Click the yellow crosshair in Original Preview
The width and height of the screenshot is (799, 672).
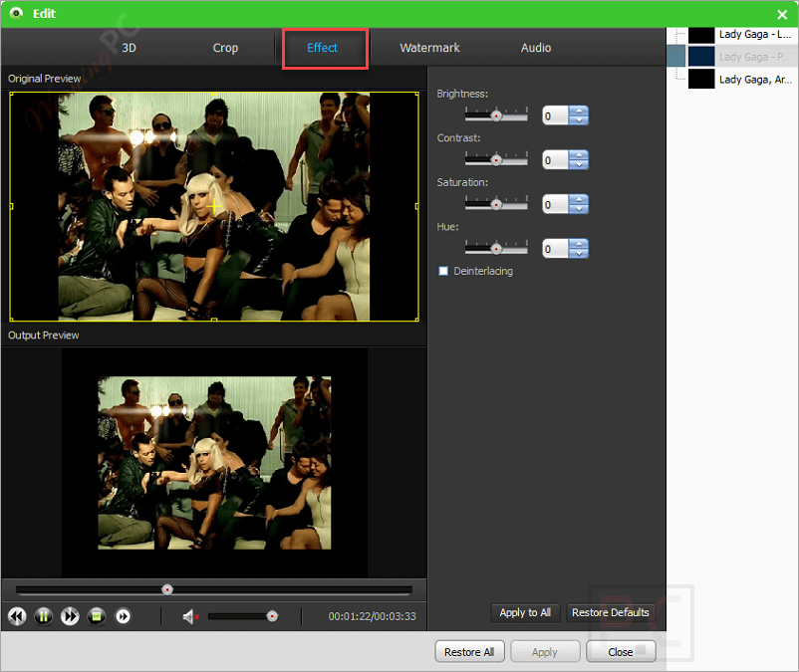tap(214, 206)
